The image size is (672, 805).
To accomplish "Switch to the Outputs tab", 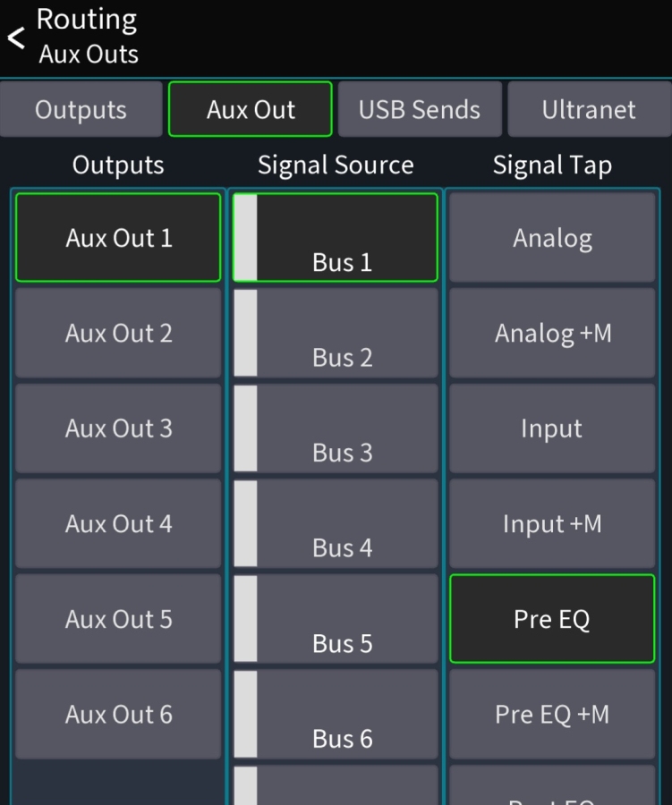I will (81, 110).
